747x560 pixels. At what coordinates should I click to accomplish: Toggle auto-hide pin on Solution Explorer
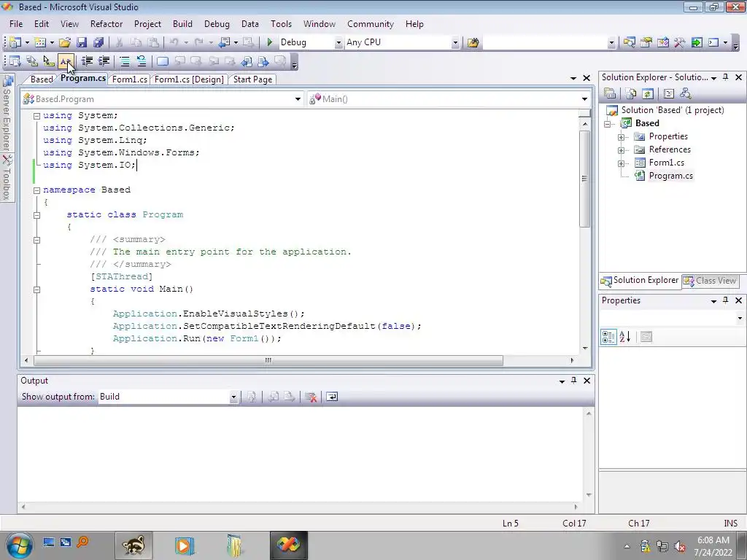(x=726, y=77)
